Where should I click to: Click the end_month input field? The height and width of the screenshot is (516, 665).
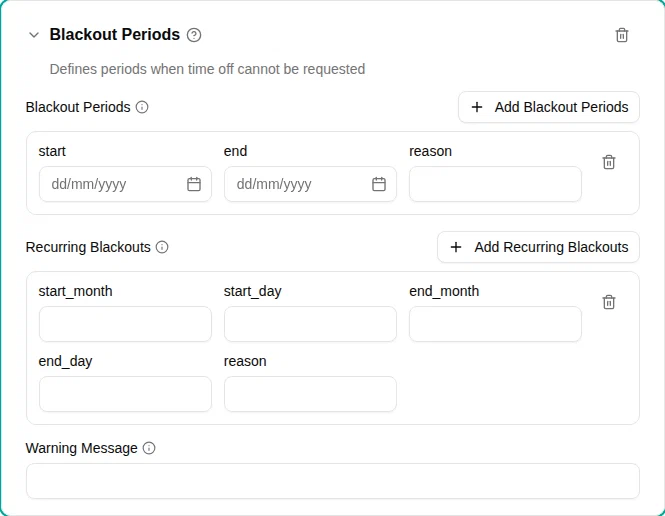[495, 324]
